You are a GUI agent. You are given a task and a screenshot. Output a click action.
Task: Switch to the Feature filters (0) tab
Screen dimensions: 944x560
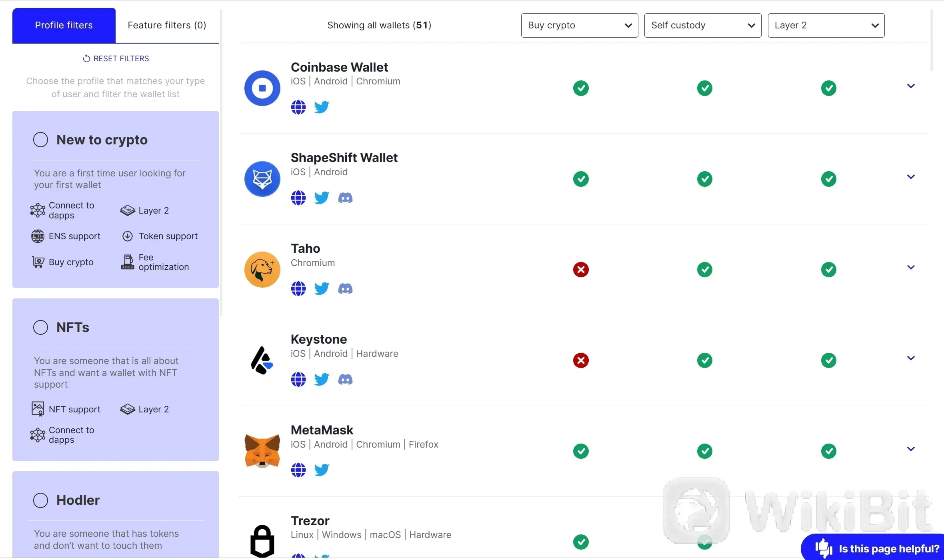point(167,26)
